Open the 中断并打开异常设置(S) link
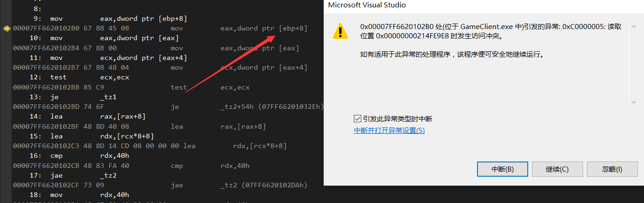This screenshot has height=203, width=644. (389, 131)
